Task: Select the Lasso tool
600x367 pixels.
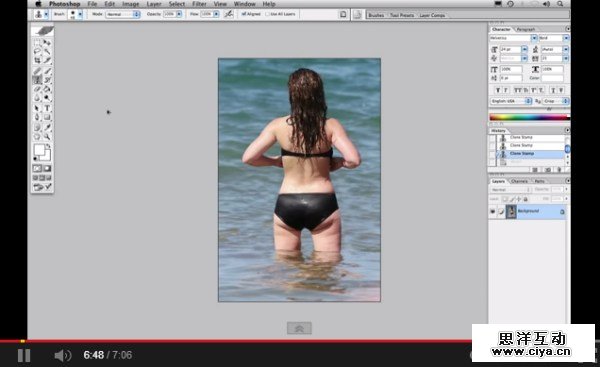Action: [x=37, y=51]
